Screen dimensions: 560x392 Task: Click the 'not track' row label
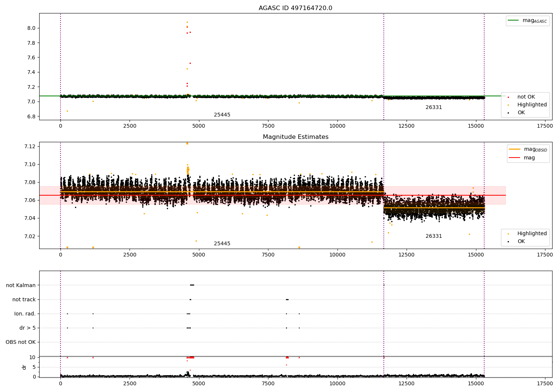point(24,300)
